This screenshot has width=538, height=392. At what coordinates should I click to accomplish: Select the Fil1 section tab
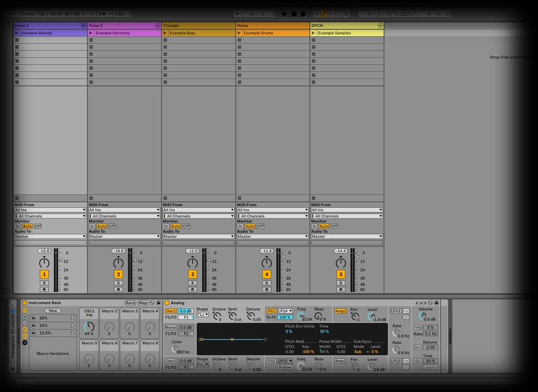pos(271,311)
